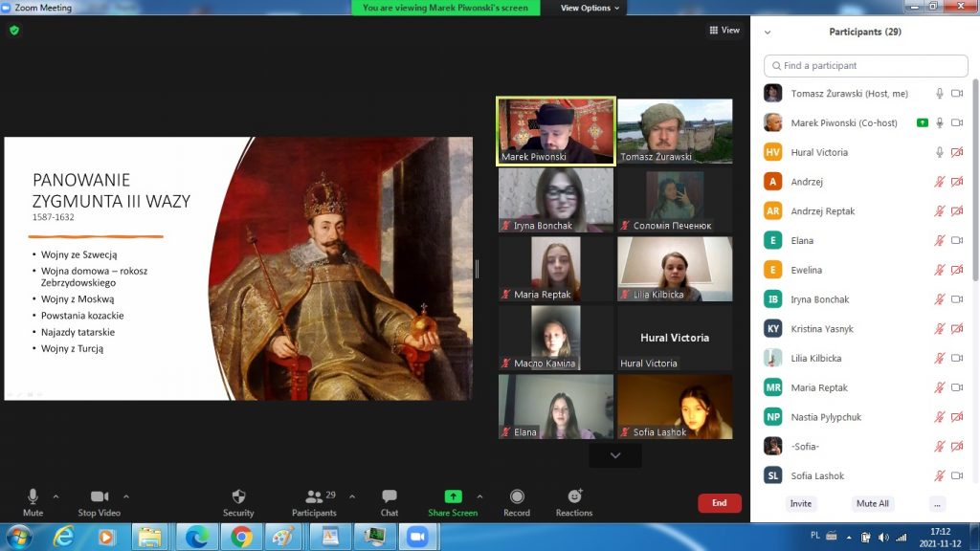The height and width of the screenshot is (551, 980).
Task: Expand audio options arrow next to Mute
Action: 56,496
